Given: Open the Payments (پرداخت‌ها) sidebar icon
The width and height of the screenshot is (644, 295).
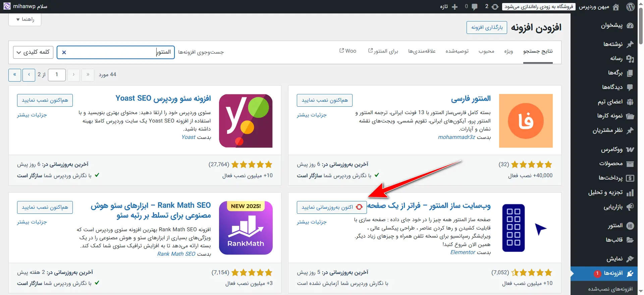Looking at the screenshot, I should pos(630,178).
